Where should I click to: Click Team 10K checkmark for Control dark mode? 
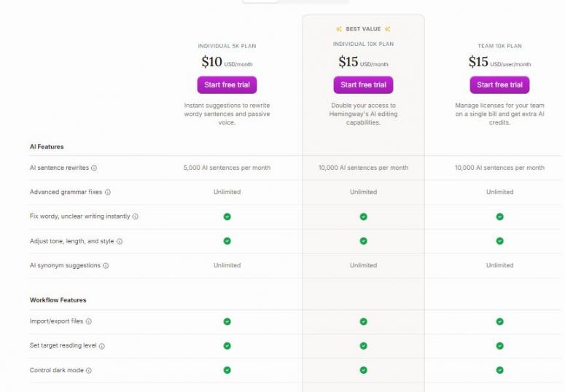pos(499,370)
